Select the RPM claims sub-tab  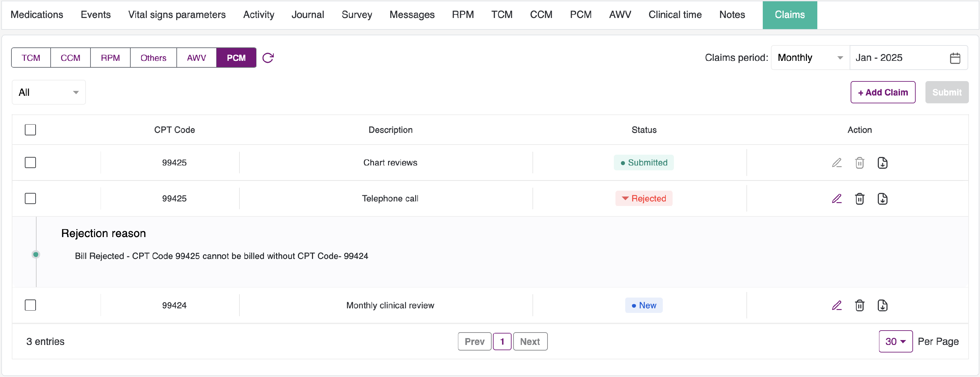[x=110, y=58]
